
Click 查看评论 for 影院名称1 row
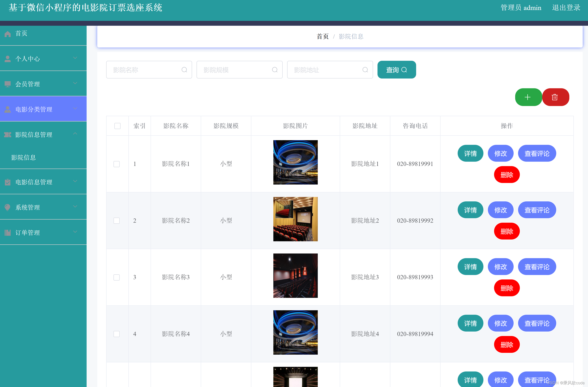pyautogui.click(x=537, y=153)
